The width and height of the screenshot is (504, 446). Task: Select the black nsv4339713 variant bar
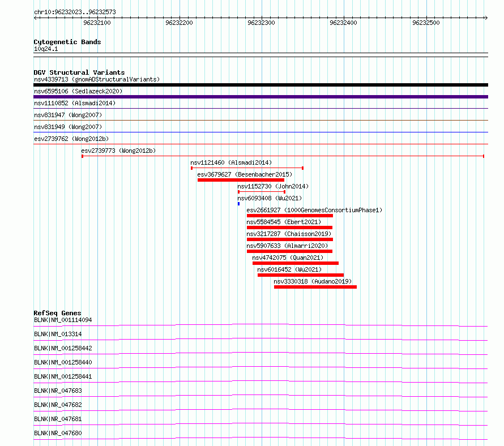[260, 85]
